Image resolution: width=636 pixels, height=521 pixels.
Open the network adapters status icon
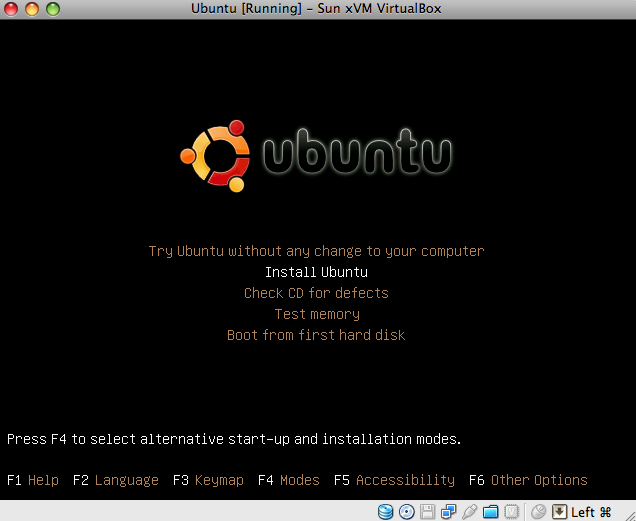pos(449,512)
